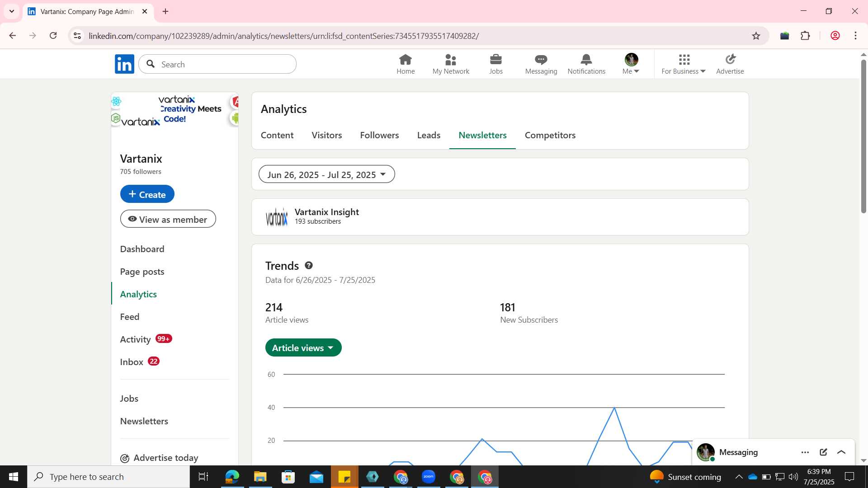Launch Microsoft Edge from taskbar

click(x=232, y=477)
